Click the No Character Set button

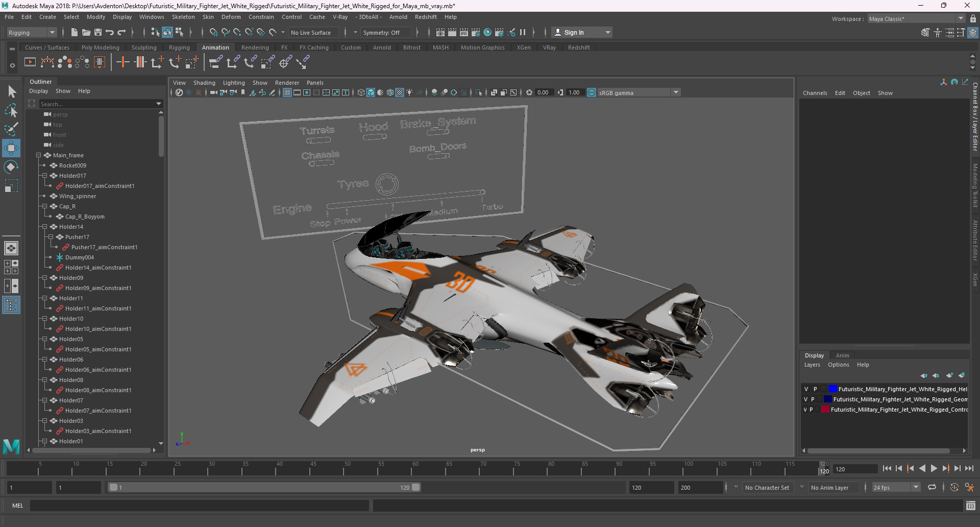767,488
